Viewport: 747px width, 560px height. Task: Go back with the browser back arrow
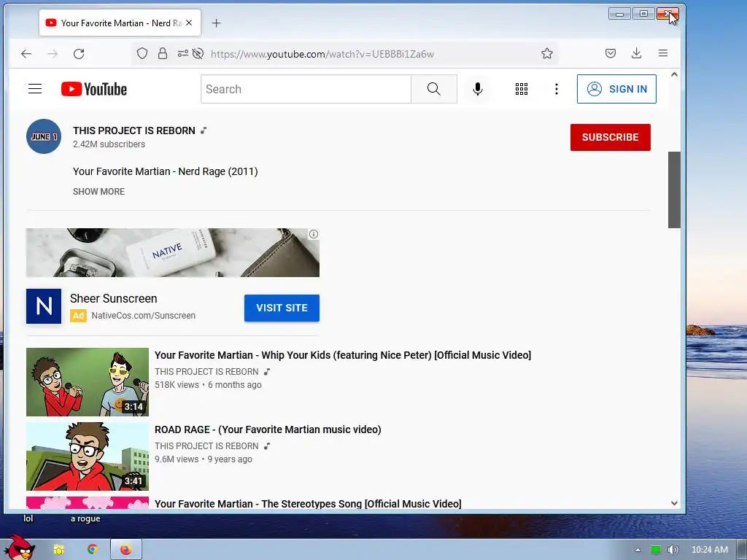(x=26, y=54)
